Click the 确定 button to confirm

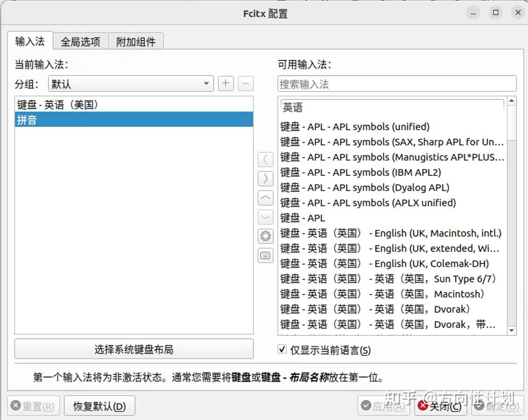pyautogui.click(x=496, y=406)
